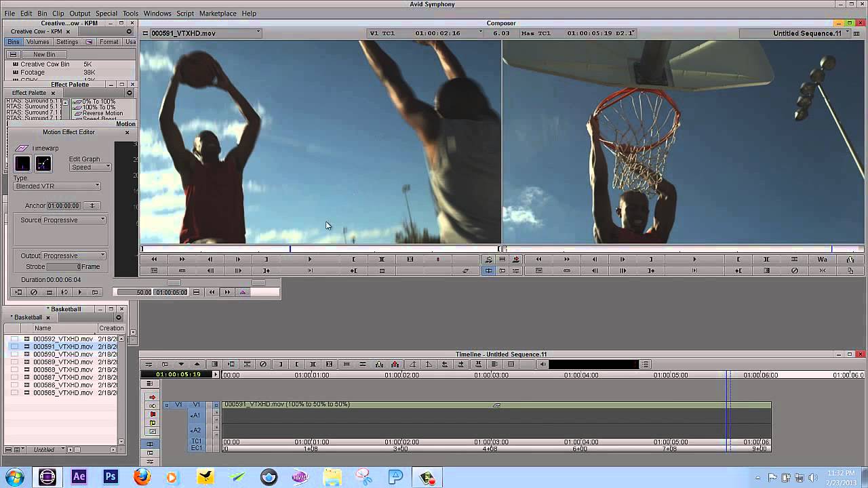Click the record monitor rewind button
Screen dimensions: 868x488
[538, 259]
